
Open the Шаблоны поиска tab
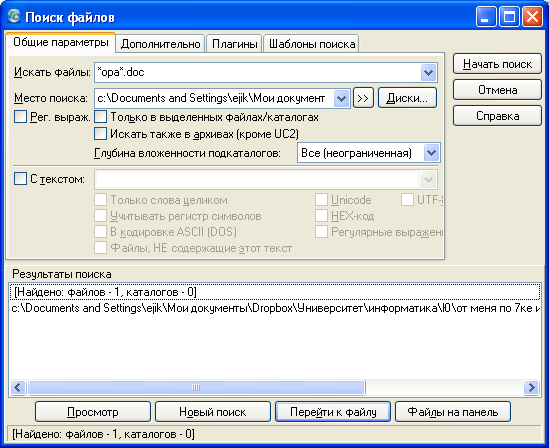311,44
